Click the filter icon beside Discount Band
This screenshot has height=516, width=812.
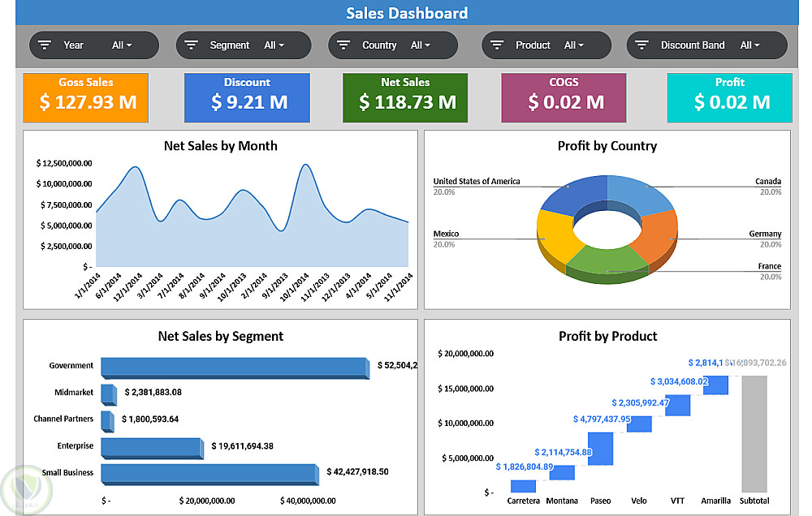[x=642, y=45]
